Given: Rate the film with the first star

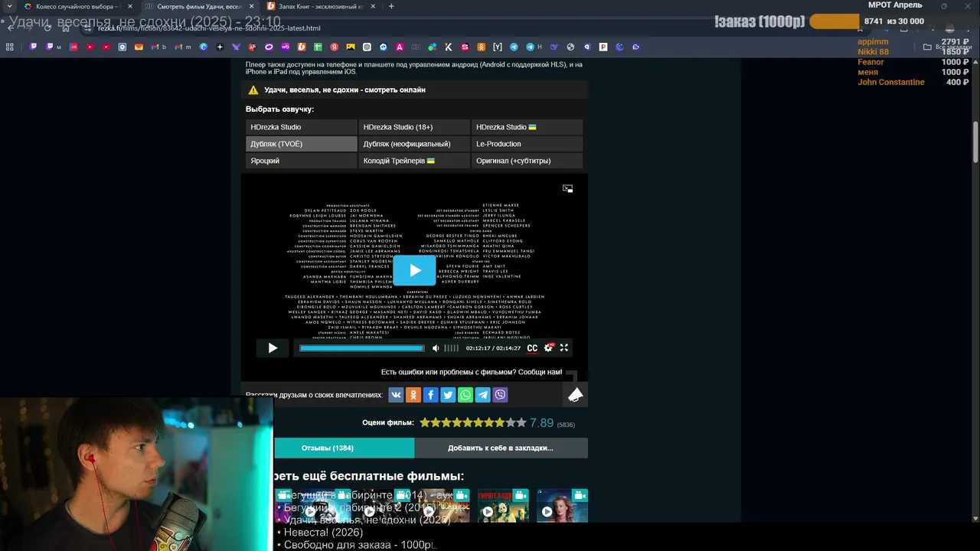Looking at the screenshot, I should click(x=425, y=422).
